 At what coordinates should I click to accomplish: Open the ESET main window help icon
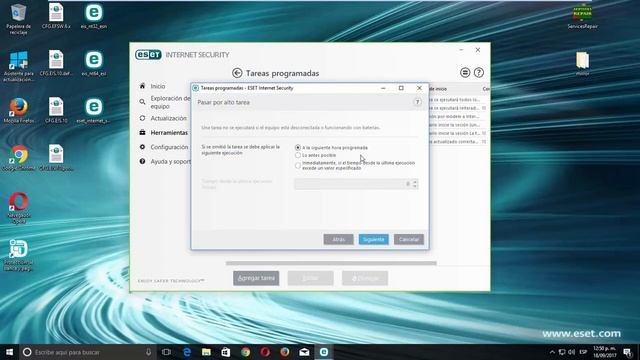(479, 73)
